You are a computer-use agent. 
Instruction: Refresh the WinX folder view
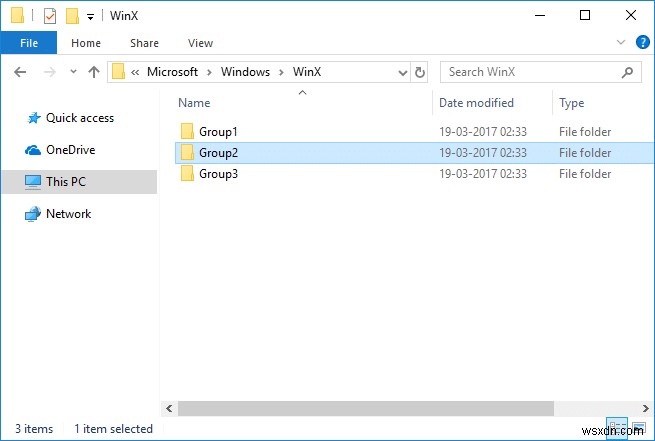(x=420, y=72)
